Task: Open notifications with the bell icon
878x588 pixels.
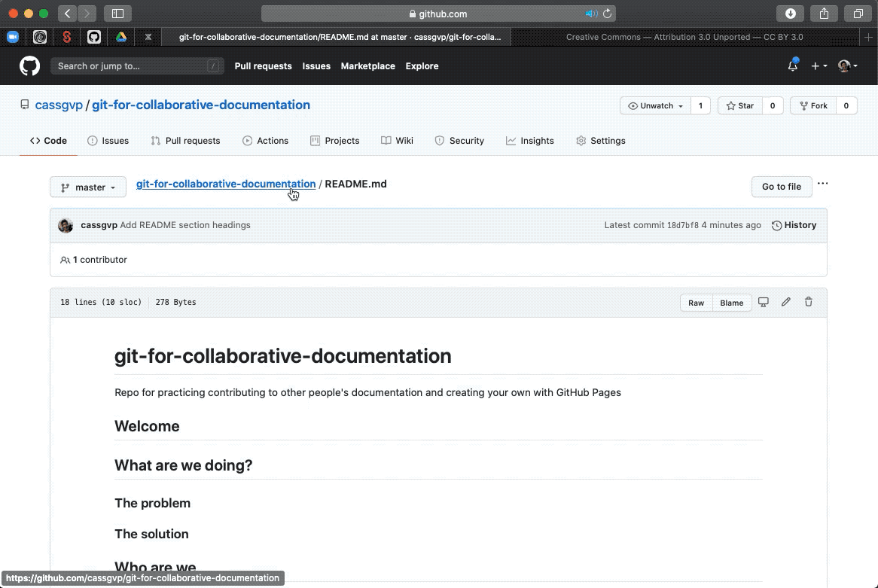Action: tap(792, 66)
